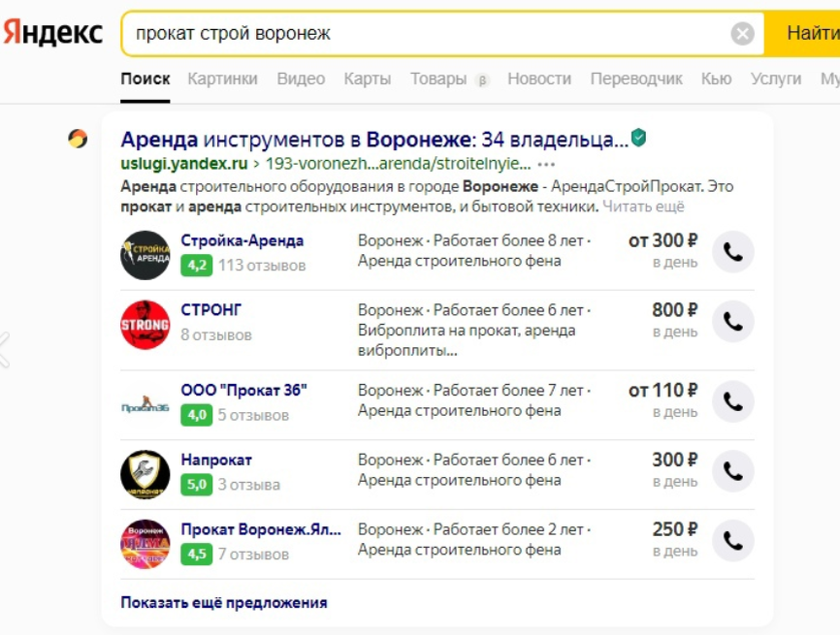
Task: Call Прокат Воронеж.Ял... via phone icon
Action: pos(733,541)
